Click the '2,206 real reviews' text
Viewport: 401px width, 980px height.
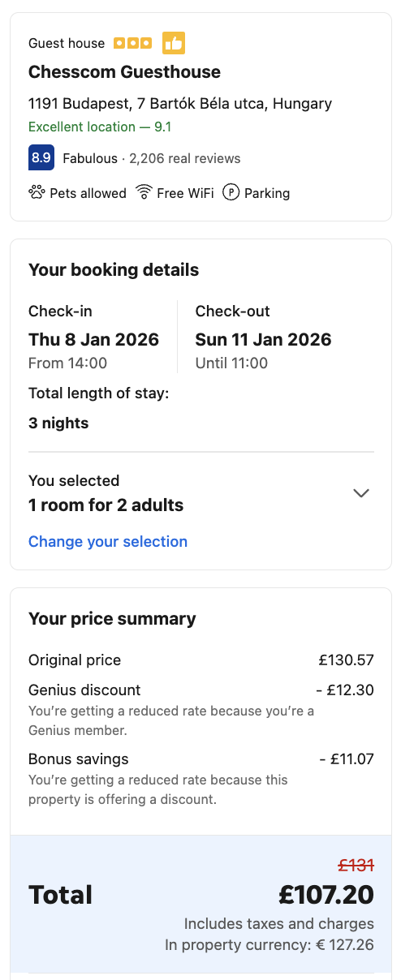point(185,158)
